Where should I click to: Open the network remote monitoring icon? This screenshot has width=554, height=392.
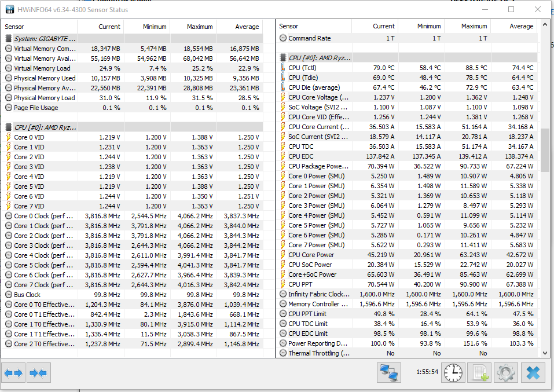(x=388, y=373)
